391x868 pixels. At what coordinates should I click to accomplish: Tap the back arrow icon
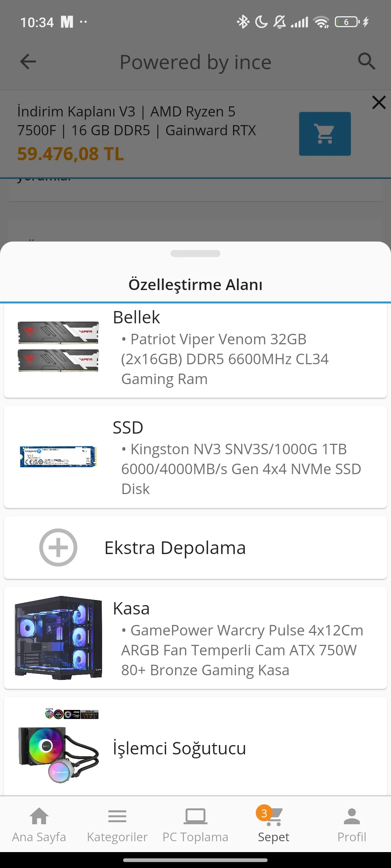28,61
